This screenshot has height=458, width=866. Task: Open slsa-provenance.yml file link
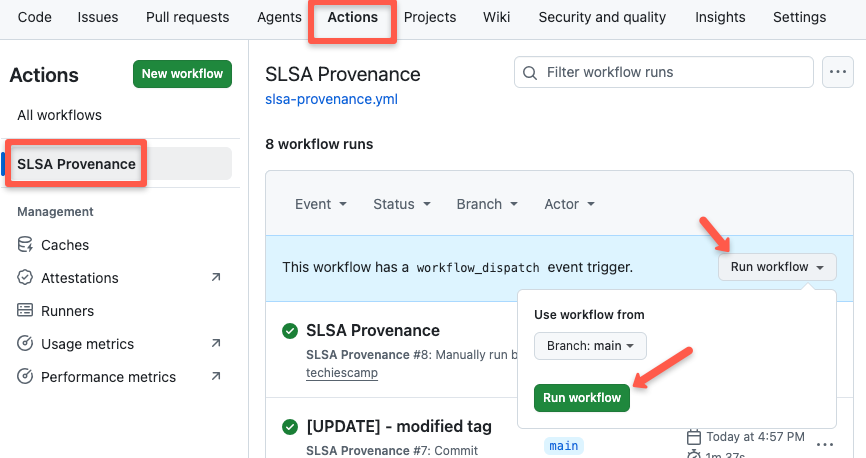[331, 99]
